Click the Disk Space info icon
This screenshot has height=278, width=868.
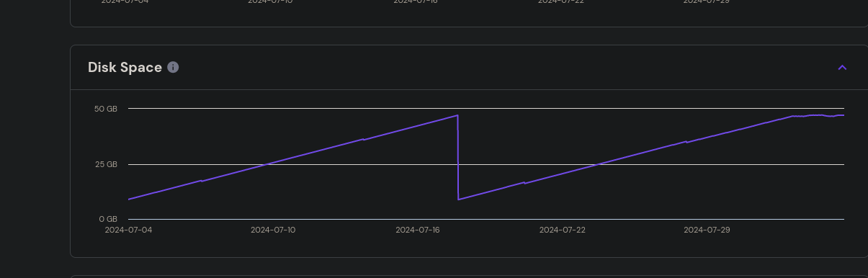tap(173, 67)
